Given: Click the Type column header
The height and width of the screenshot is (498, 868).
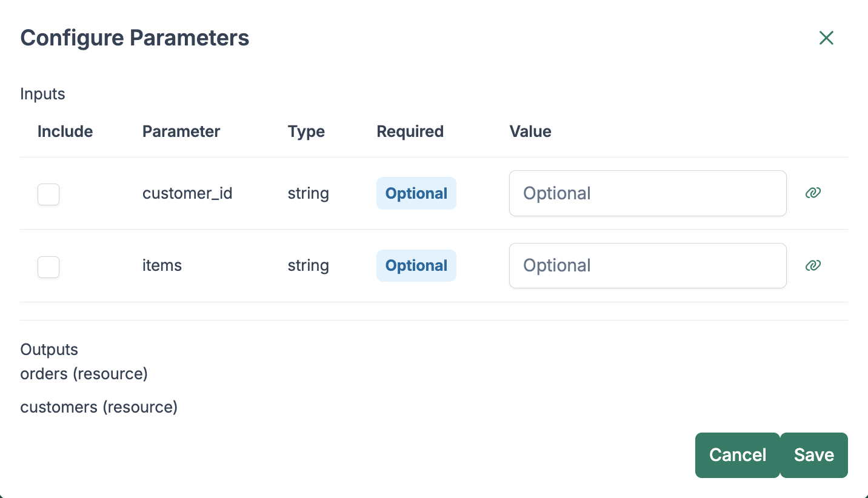Looking at the screenshot, I should (306, 131).
